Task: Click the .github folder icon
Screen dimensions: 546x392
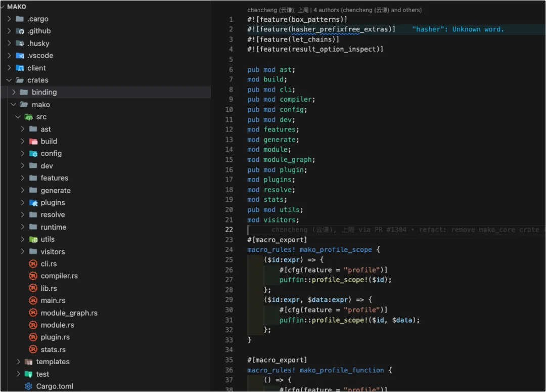Action: (20, 31)
